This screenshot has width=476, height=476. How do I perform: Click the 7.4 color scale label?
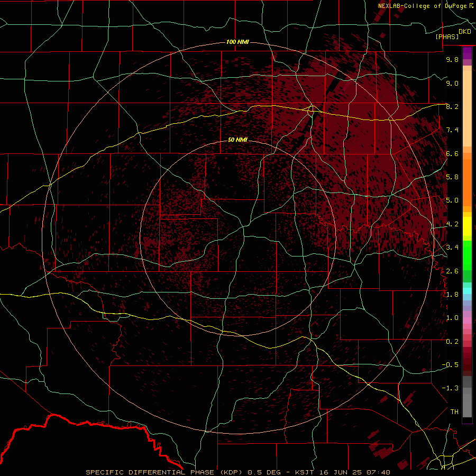(x=452, y=130)
